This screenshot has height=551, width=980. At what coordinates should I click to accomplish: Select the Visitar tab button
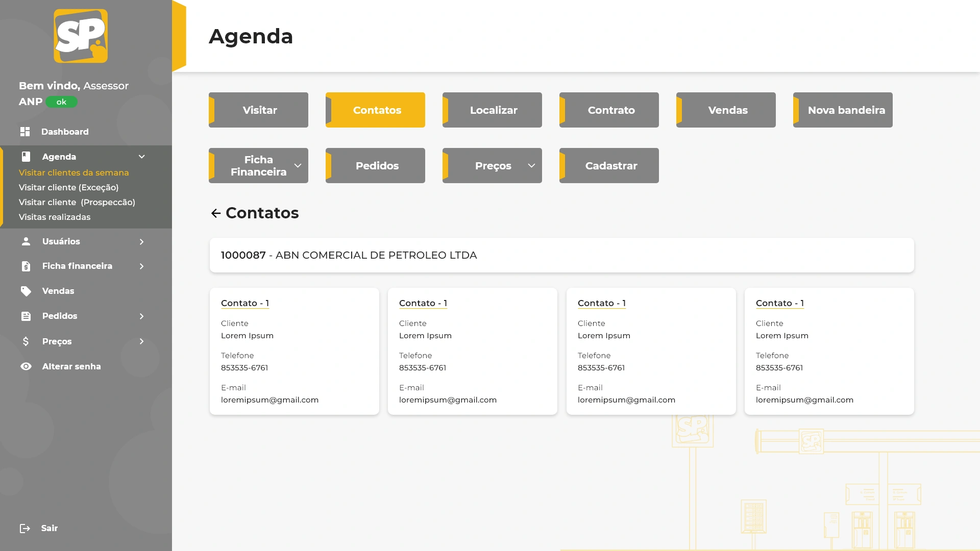tap(258, 110)
